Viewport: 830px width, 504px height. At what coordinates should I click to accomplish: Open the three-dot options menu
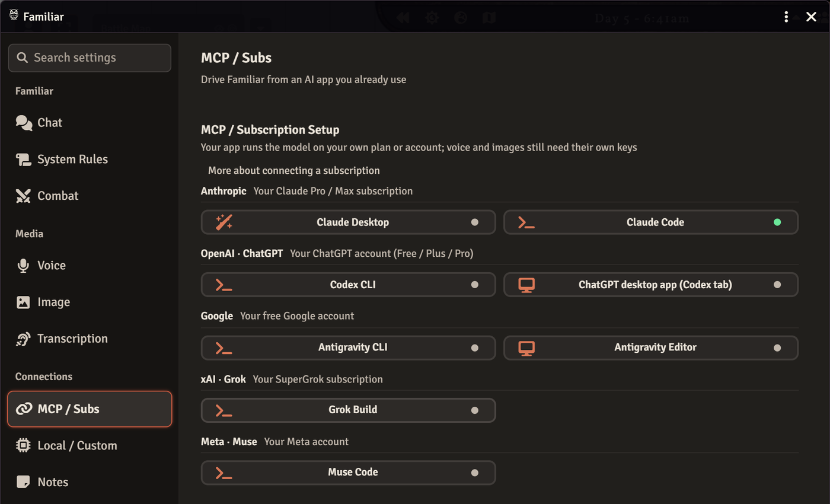click(786, 17)
